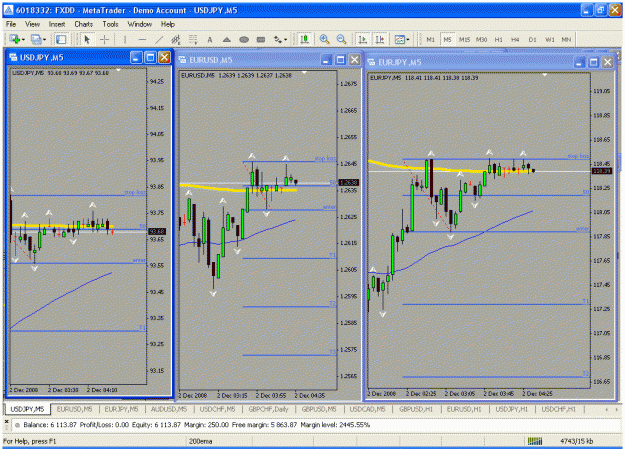Click the Profiles icon
Viewport: 625px width, 449px height.
click(x=36, y=39)
